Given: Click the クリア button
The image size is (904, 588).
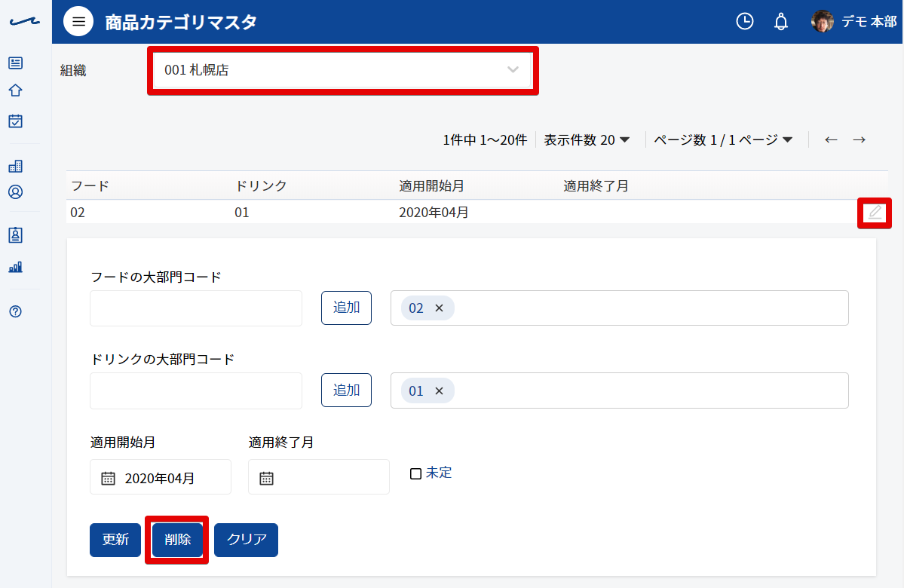Looking at the screenshot, I should 247,541.
